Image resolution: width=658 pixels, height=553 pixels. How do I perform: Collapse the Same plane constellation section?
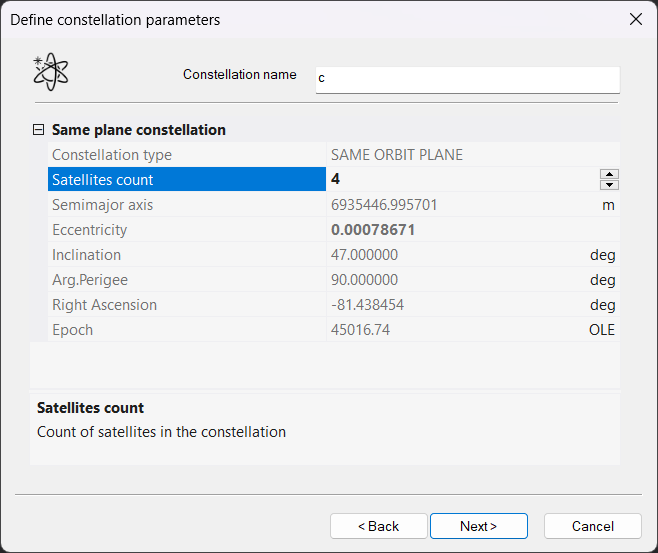point(39,130)
